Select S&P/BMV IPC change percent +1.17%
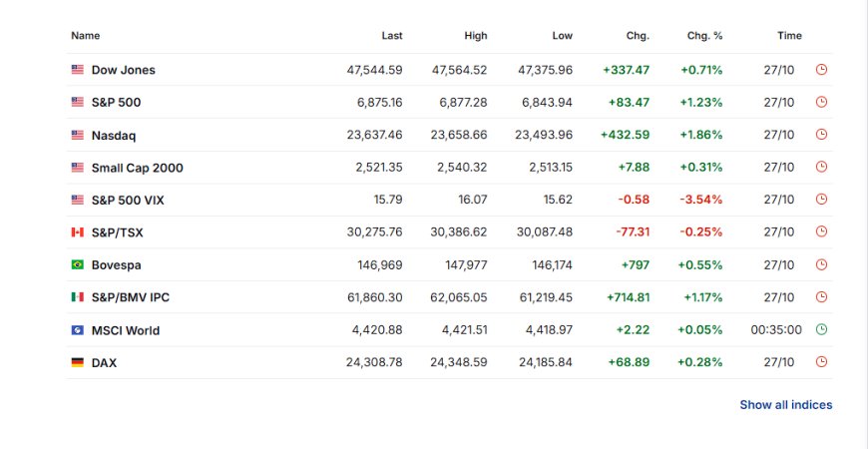The image size is (868, 449). (703, 297)
